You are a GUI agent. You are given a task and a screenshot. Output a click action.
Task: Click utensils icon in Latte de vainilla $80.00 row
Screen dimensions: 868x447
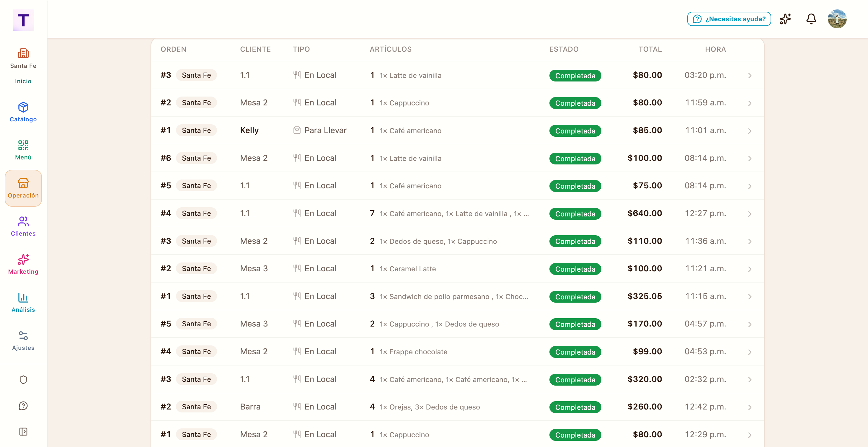297,75
